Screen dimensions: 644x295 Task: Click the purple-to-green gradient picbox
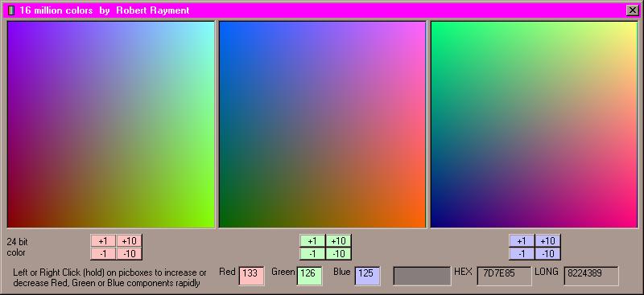click(x=111, y=125)
